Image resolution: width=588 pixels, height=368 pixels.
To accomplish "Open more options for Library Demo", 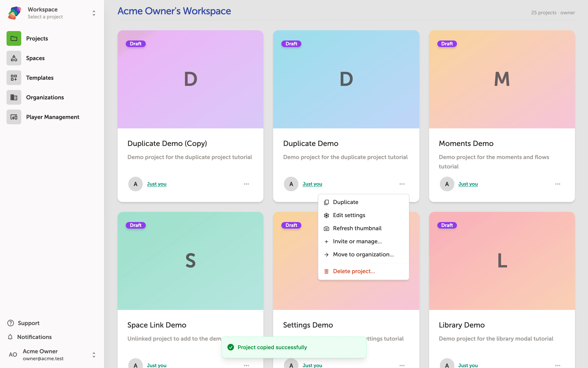I will tap(558, 365).
